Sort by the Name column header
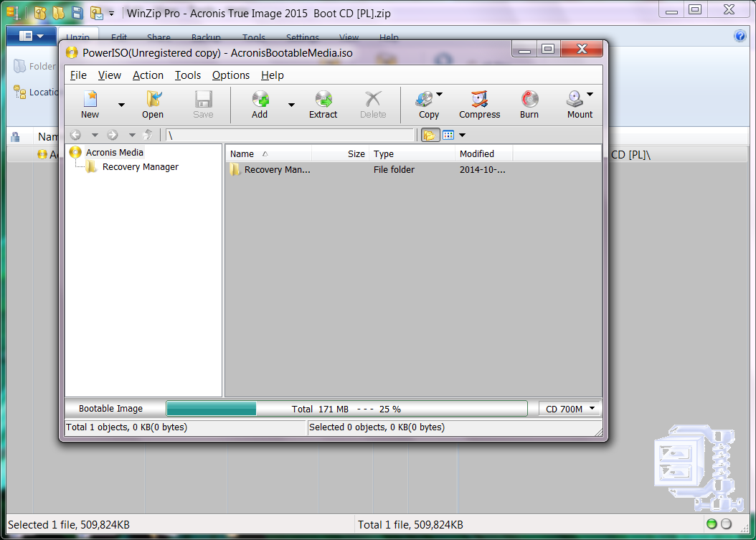Screen dimensions: 756x540 268,153
